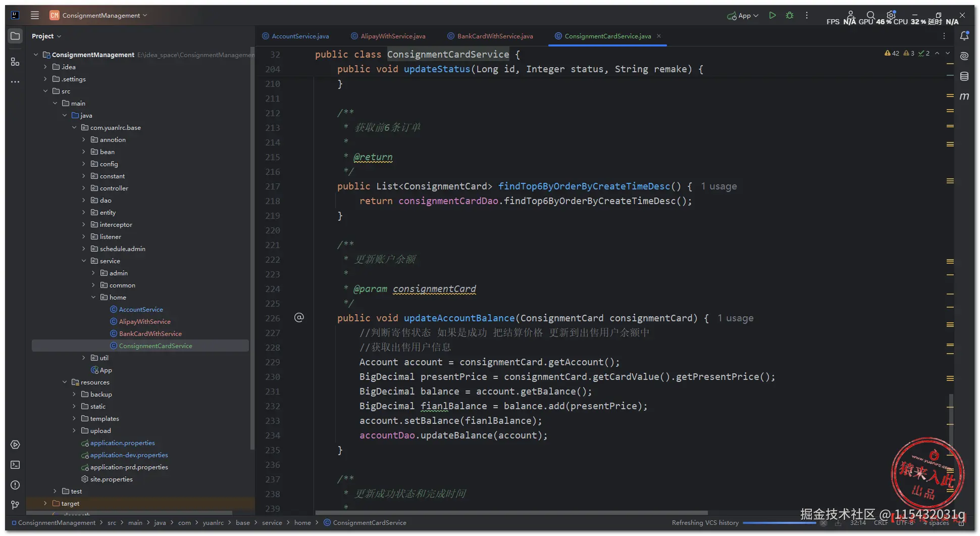Expand the target folder
980x536 pixels.
[x=45, y=503]
